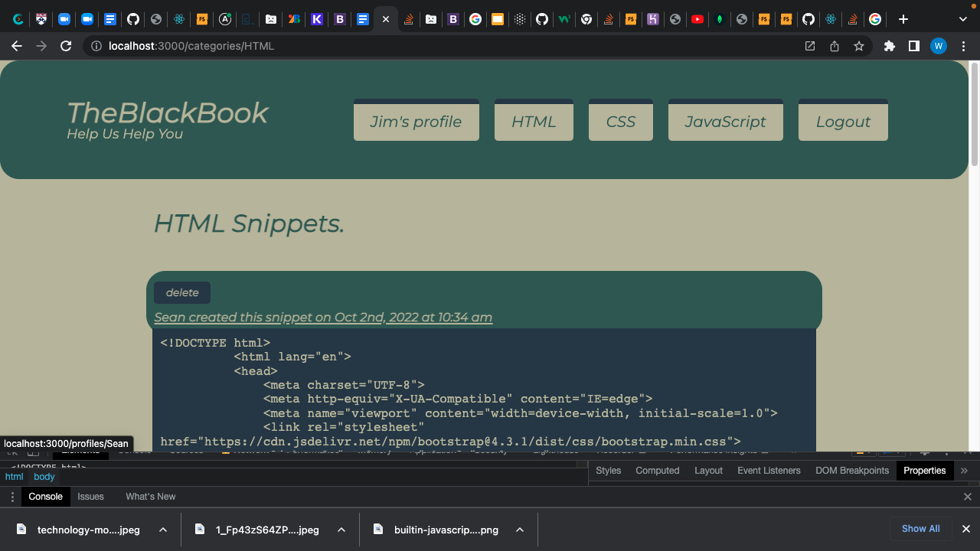Switch to the purple K icon tab
This screenshot has height=551, width=980.
click(317, 19)
